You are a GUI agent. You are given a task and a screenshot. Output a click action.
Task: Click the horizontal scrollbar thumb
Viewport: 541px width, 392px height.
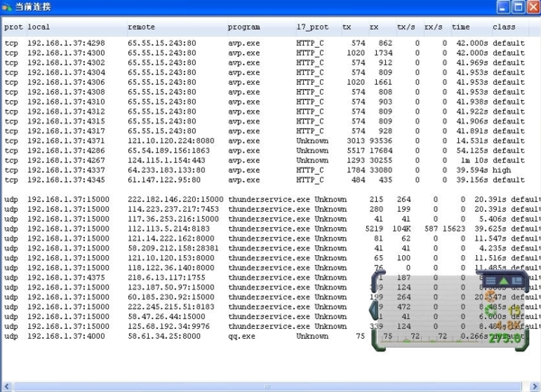tap(268, 387)
